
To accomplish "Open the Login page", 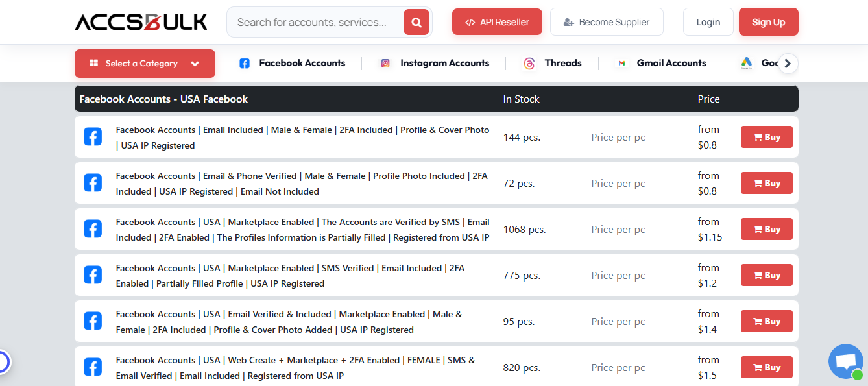I will (x=708, y=22).
